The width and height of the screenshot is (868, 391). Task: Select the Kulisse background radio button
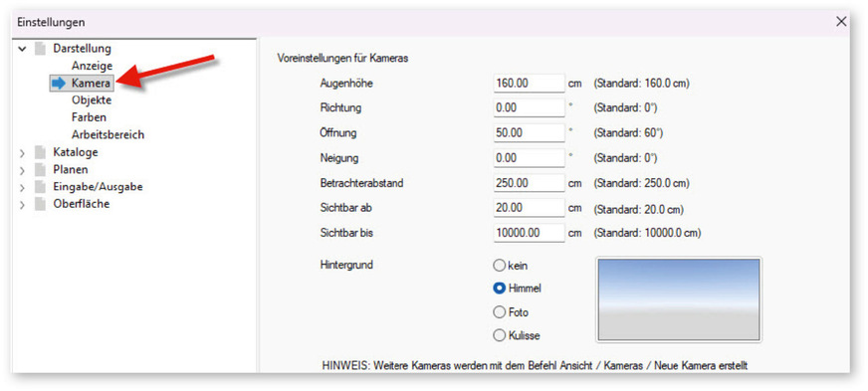(499, 335)
